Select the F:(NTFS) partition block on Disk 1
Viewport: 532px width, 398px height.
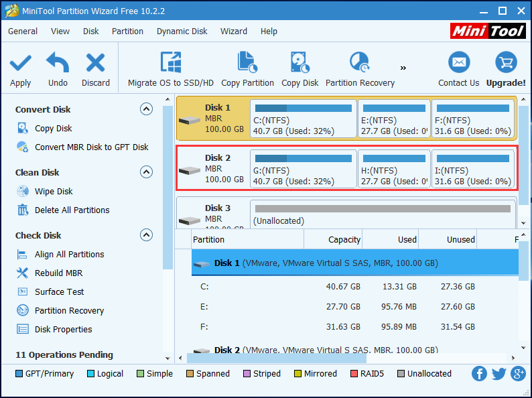(x=472, y=119)
